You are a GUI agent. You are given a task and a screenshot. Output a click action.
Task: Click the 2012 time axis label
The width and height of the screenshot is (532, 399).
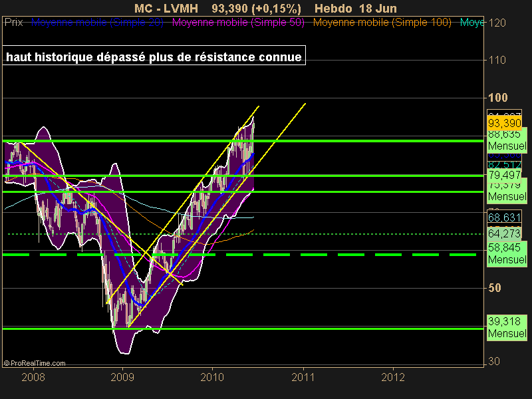point(393,377)
